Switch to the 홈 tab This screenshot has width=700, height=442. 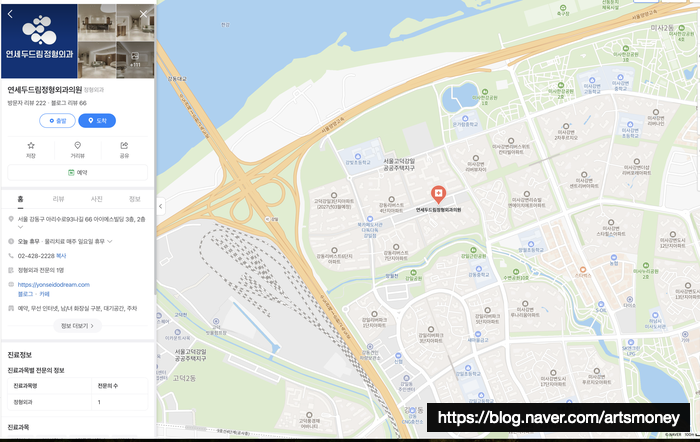click(20, 199)
